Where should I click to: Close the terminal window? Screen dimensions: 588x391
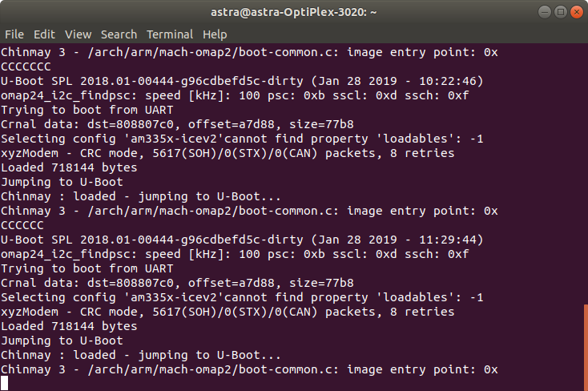pos(576,12)
